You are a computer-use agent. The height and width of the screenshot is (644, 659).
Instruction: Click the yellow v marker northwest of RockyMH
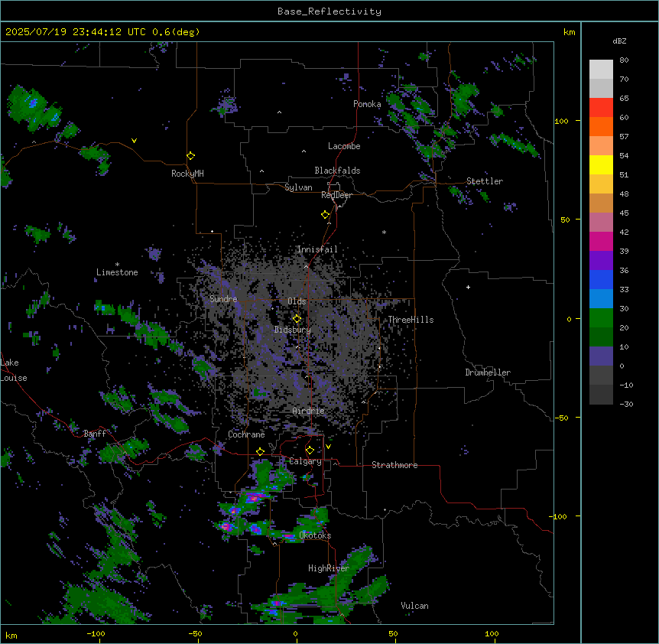[134, 141]
